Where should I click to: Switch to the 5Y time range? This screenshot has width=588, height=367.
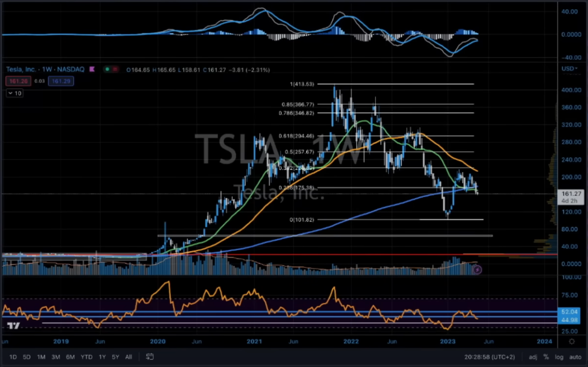tap(116, 357)
